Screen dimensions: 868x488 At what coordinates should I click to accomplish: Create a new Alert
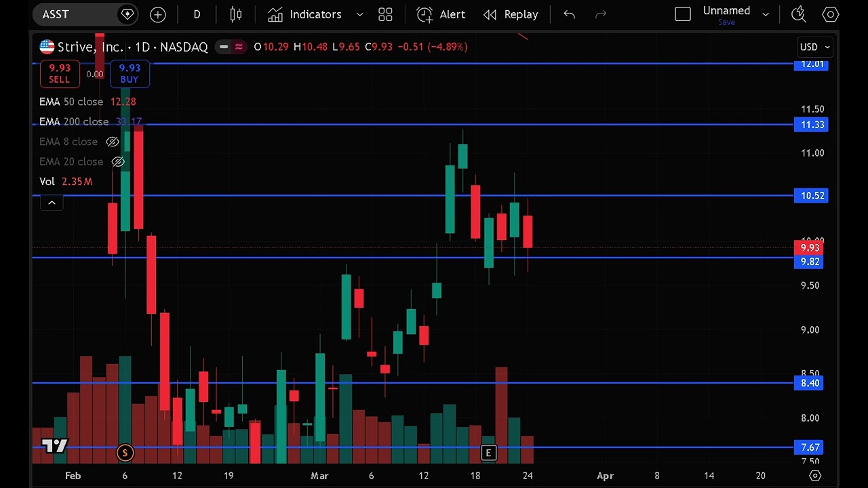coord(441,14)
